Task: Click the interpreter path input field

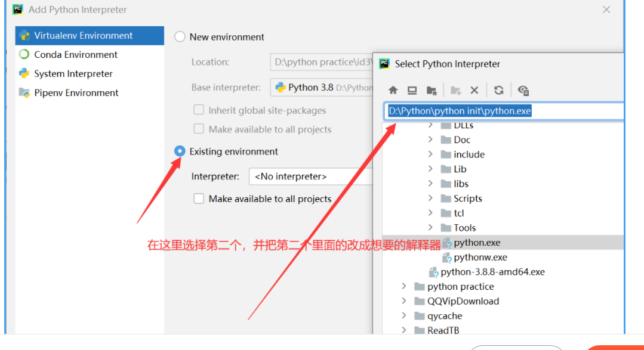Action: point(503,111)
